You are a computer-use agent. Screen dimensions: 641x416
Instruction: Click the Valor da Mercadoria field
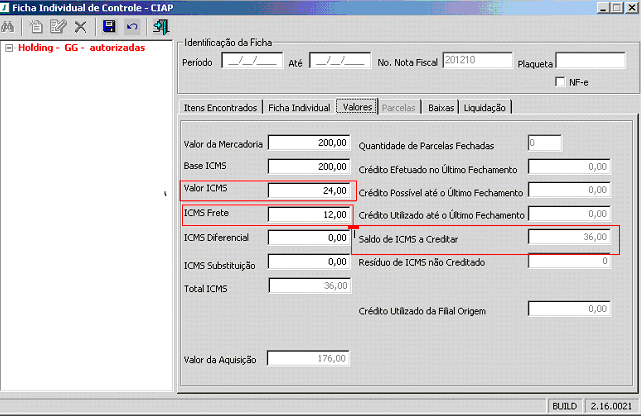[309, 143]
